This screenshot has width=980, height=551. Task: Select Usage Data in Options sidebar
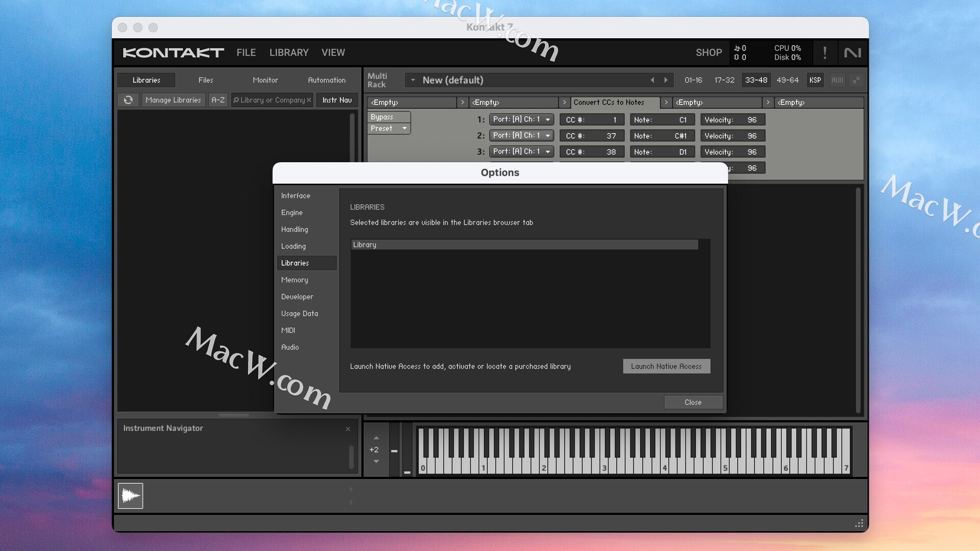point(300,313)
